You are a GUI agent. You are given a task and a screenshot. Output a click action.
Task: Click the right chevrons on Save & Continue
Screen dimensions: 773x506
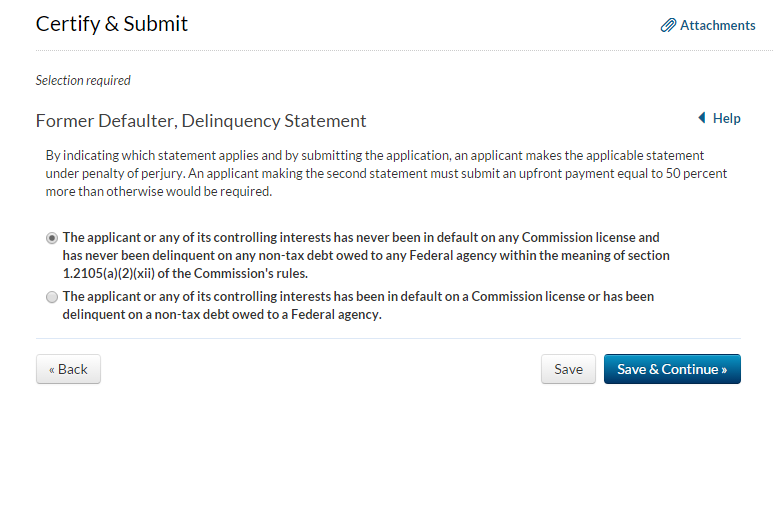click(x=723, y=369)
